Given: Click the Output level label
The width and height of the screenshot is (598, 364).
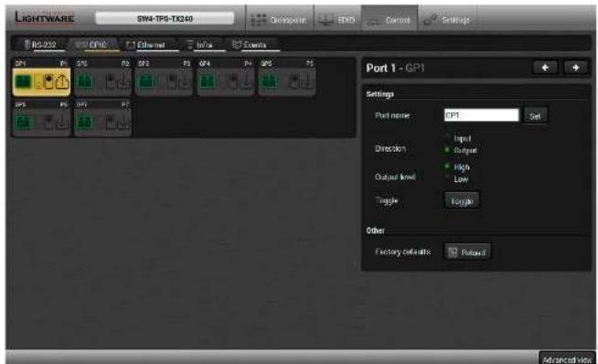Looking at the screenshot, I should (x=395, y=177).
